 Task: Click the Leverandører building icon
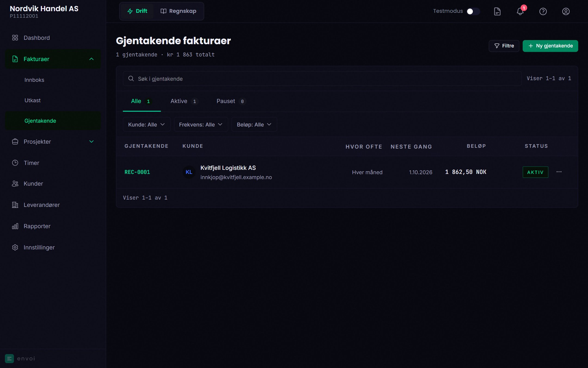coord(15,205)
